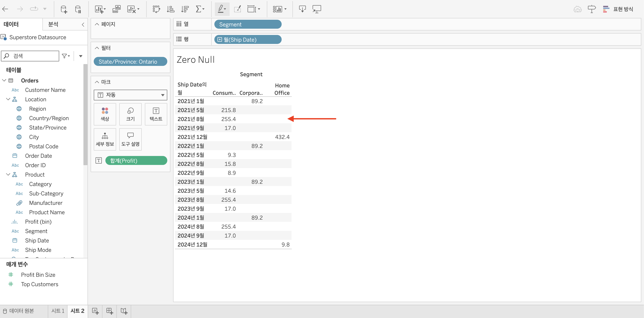
Task: Click the 합계(Profit) pill on Marks card
Action: click(x=136, y=161)
